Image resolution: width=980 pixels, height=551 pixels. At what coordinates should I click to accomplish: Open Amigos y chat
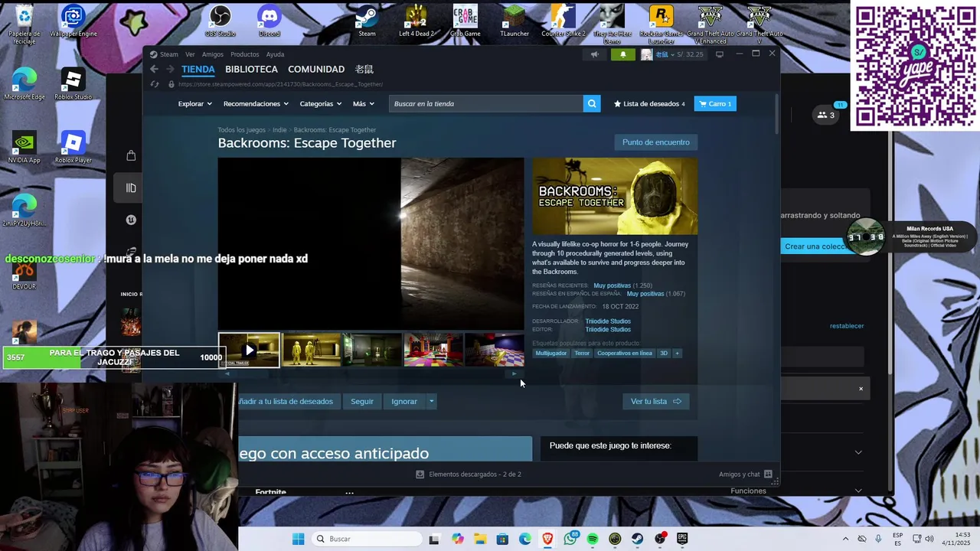point(746,474)
